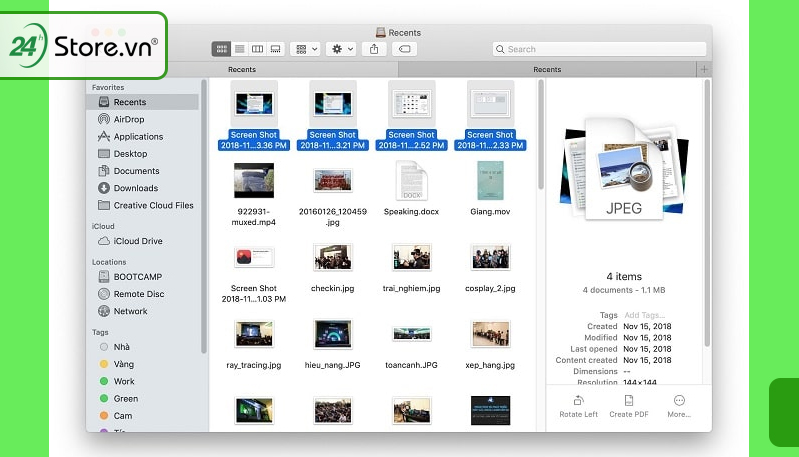Switch to icon view
Viewport: 799px width, 457px height.
221,49
